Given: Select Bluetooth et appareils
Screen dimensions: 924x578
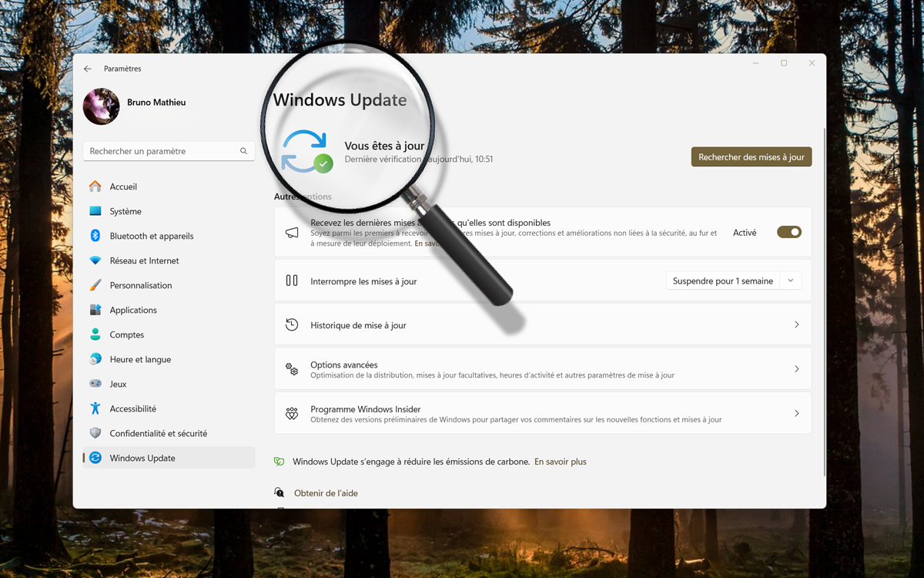Looking at the screenshot, I should pos(169,236).
